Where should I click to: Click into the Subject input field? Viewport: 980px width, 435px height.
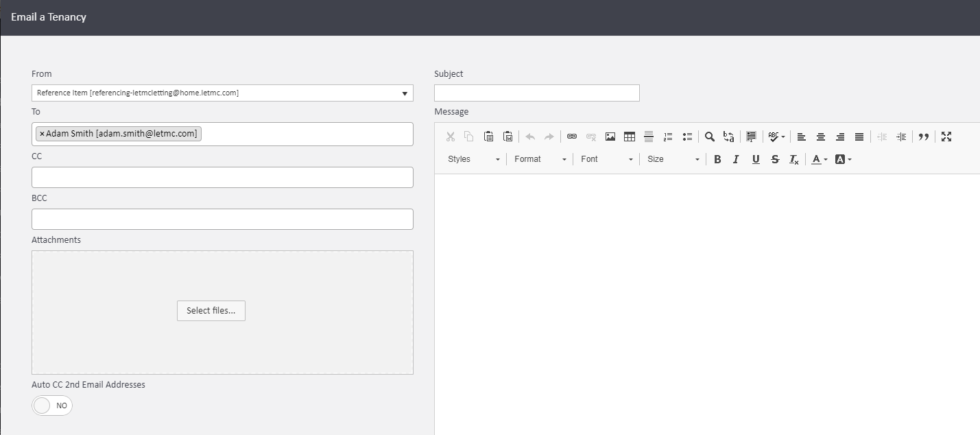point(536,93)
